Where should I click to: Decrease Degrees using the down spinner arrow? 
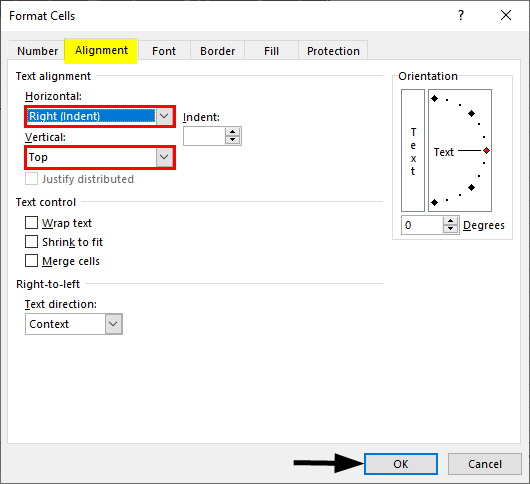coord(450,229)
